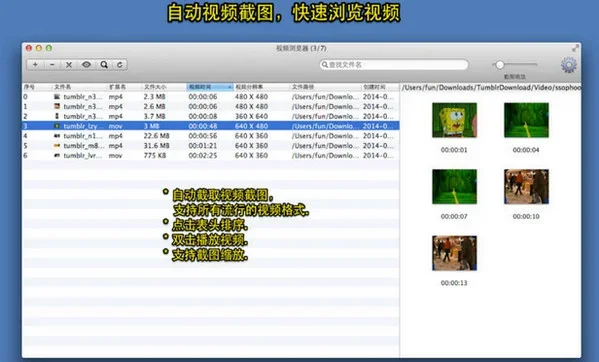Click the file icon in row 5
This screenshot has width=599, height=362.
[x=57, y=145]
